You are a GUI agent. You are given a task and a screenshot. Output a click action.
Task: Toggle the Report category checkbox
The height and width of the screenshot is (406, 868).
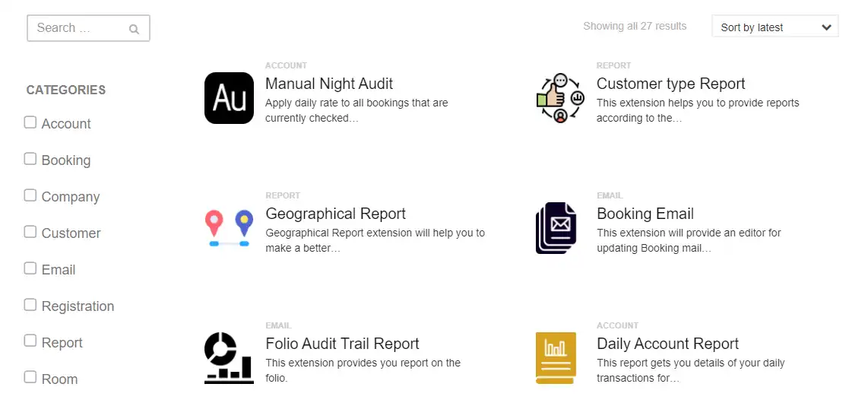coord(30,341)
